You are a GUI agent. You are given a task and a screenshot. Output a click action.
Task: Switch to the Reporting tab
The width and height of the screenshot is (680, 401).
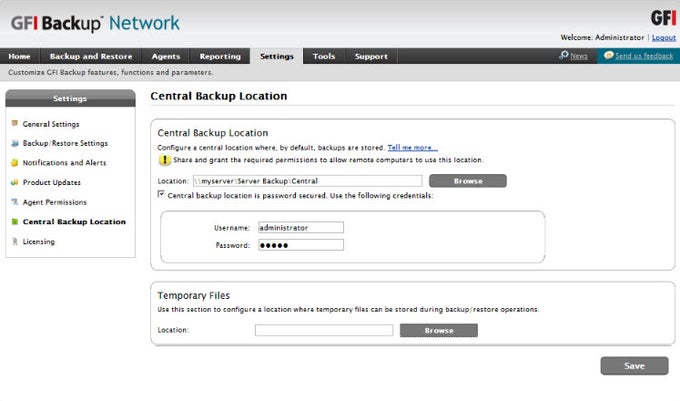(x=220, y=56)
